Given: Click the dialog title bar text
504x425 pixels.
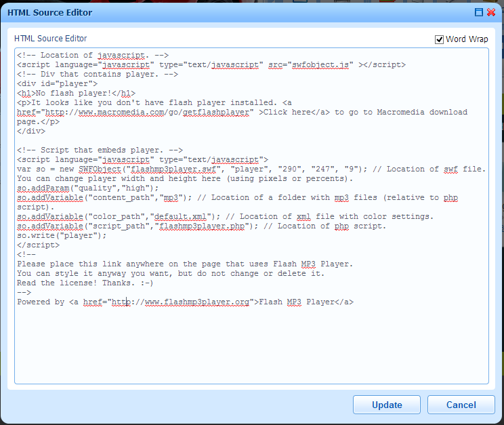Looking at the screenshot, I should [50, 13].
